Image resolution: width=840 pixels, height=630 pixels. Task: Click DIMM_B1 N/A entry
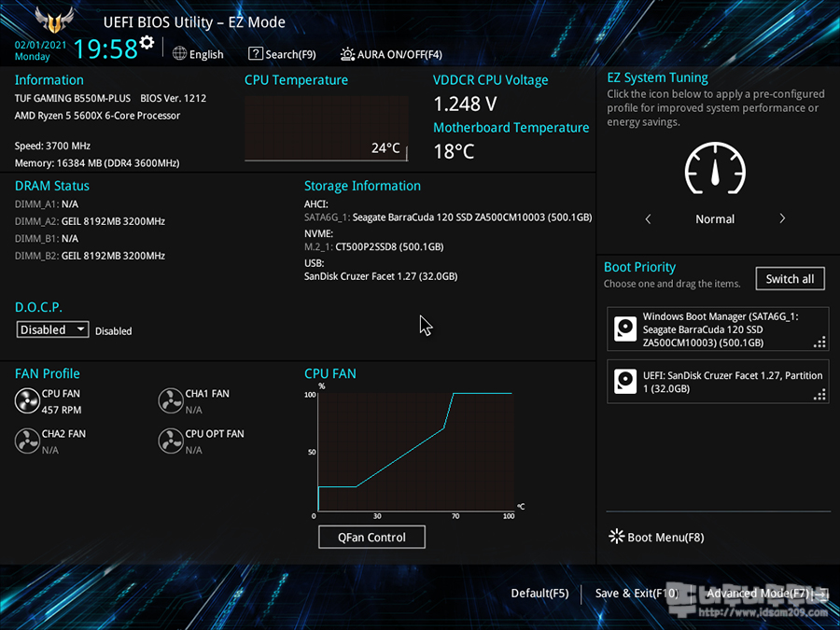(47, 238)
